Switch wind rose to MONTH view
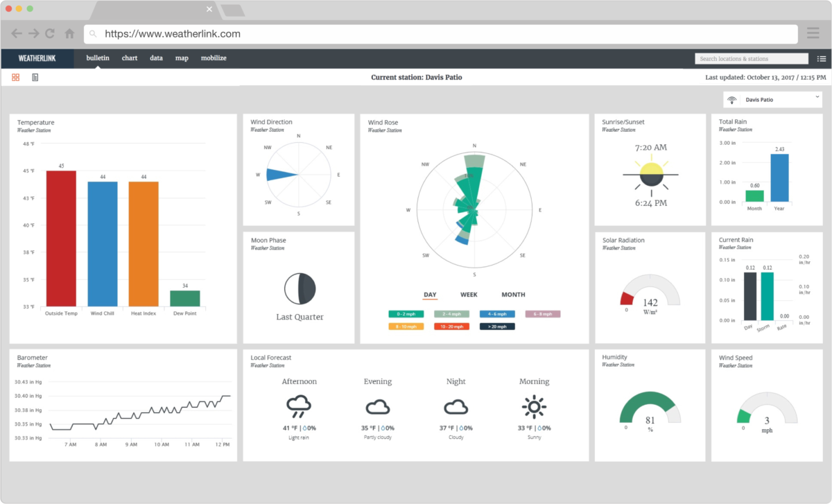Viewport: 832px width, 504px height. click(513, 294)
